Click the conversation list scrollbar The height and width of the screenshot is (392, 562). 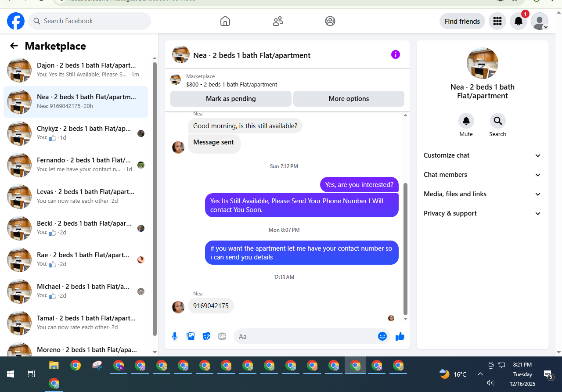point(155,198)
